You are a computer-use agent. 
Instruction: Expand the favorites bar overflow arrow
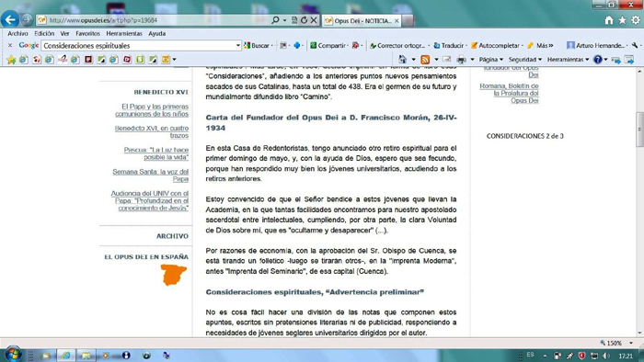(174, 60)
